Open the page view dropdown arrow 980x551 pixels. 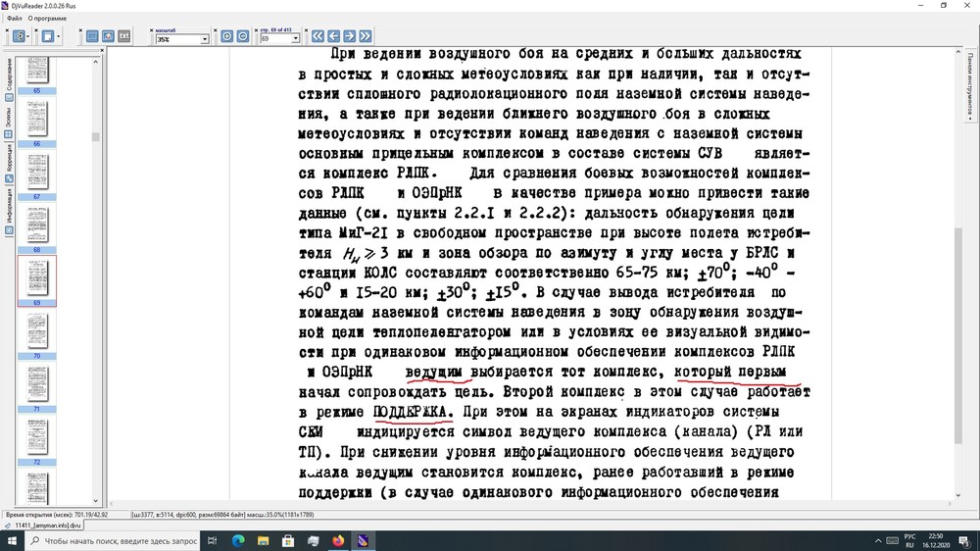[x=58, y=36]
